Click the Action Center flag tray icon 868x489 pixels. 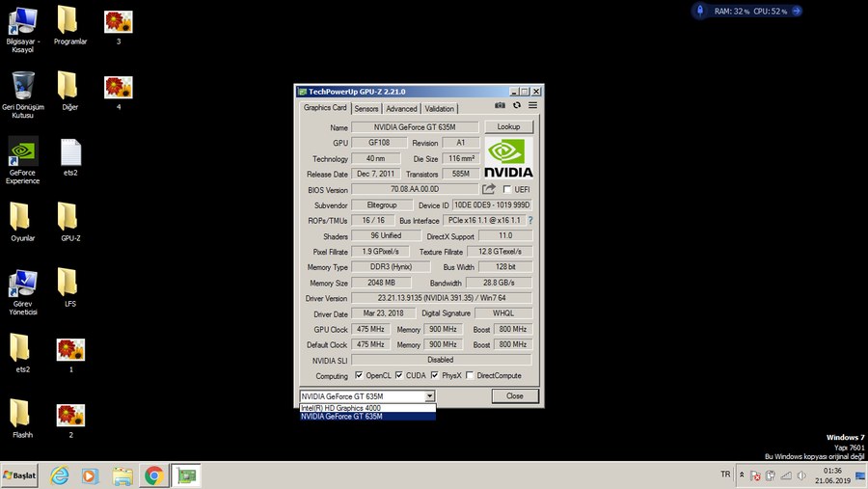(x=755, y=475)
